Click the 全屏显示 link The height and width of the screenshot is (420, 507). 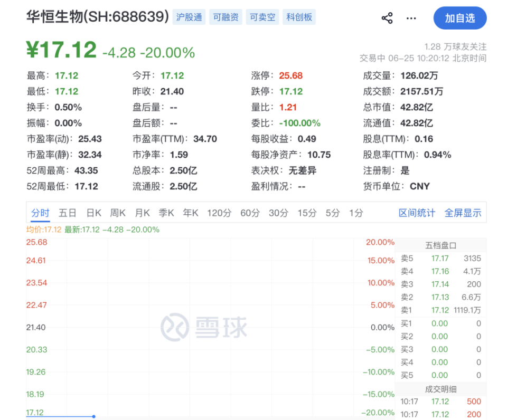coord(463,213)
